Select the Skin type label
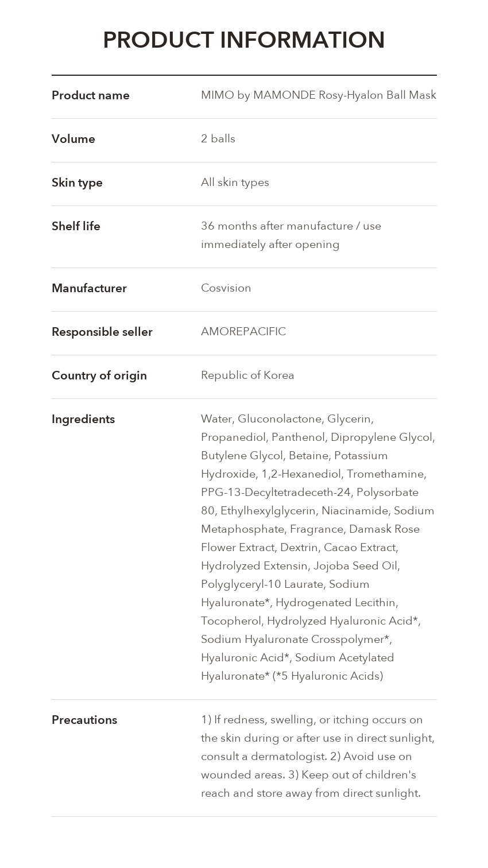 click(77, 183)
